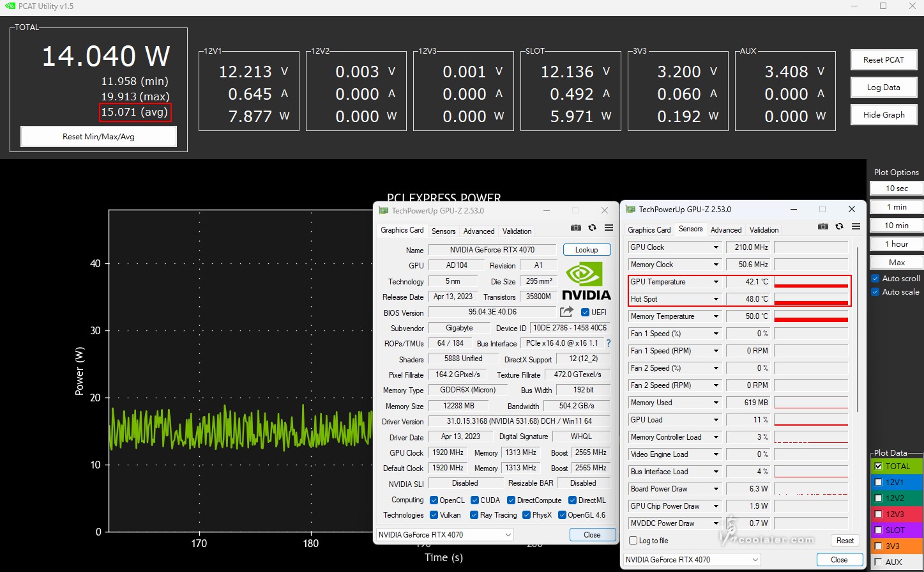The image size is (924, 572).
Task: Set plot range to Max
Action: 897,263
